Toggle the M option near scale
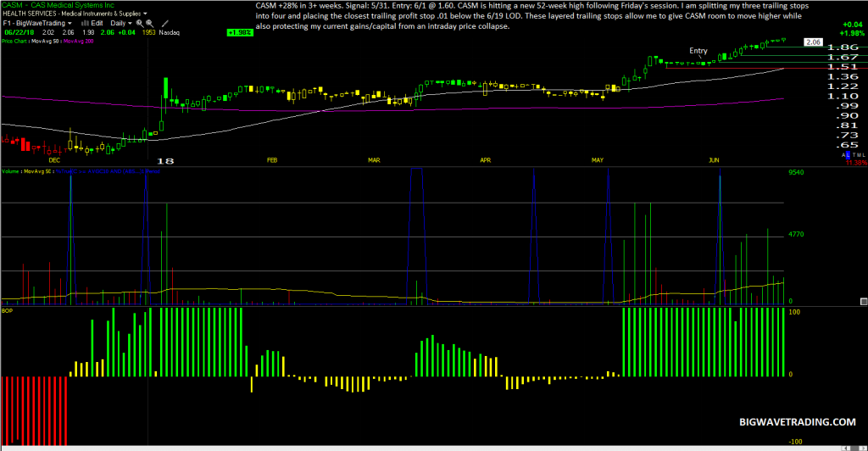 pos(860,155)
